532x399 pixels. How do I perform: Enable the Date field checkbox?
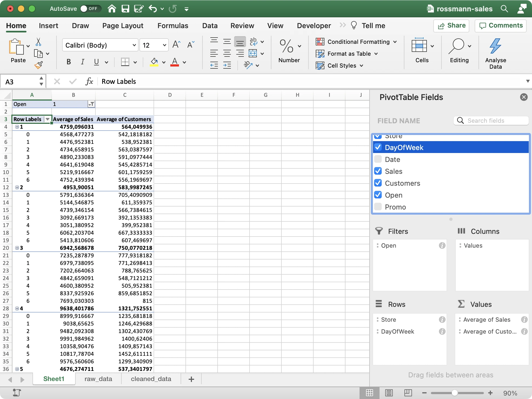click(378, 159)
